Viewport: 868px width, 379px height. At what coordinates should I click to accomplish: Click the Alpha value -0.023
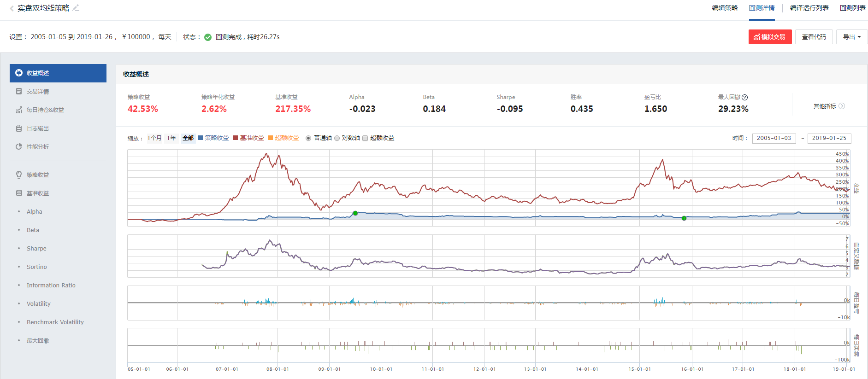pyautogui.click(x=362, y=109)
